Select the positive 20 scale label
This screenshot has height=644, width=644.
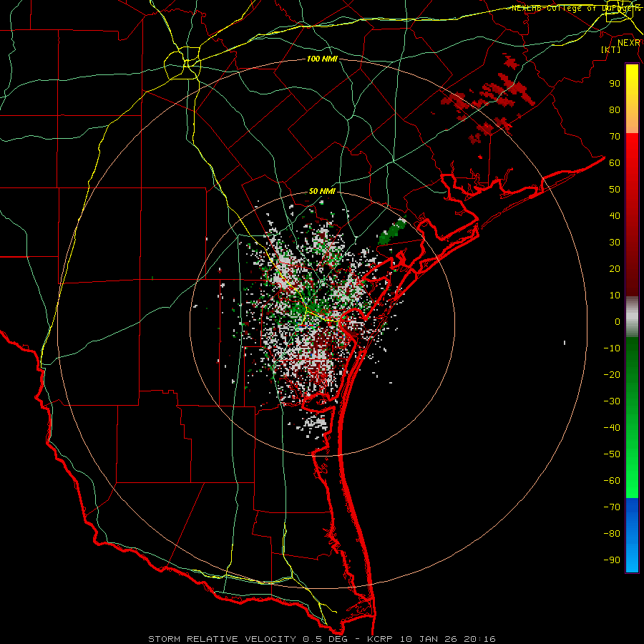click(x=615, y=268)
